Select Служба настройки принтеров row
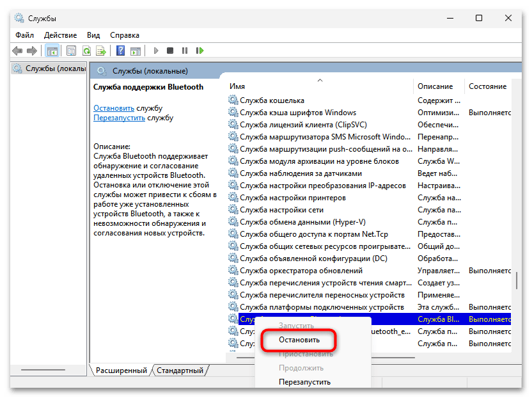Screen dimensions: 532x398 point(369,198)
